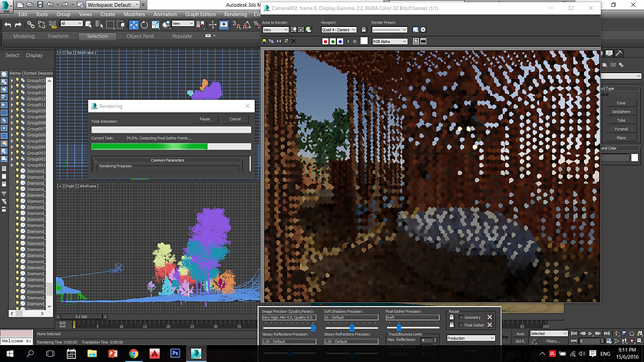644x362 pixels.
Task: Click the Pyramid object type button
Action: pos(621,129)
